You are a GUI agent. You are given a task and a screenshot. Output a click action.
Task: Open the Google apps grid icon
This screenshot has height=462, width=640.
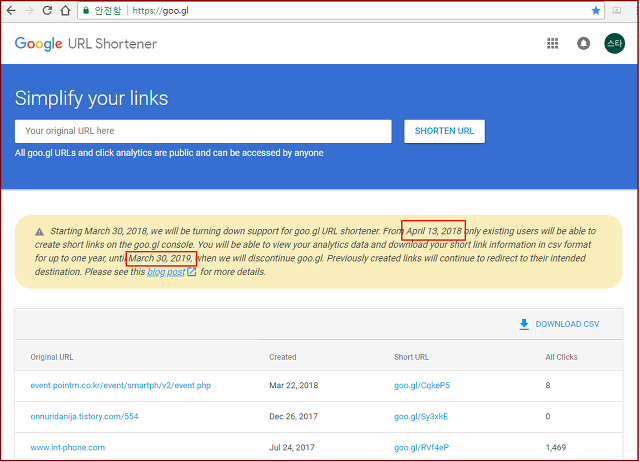[x=552, y=43]
